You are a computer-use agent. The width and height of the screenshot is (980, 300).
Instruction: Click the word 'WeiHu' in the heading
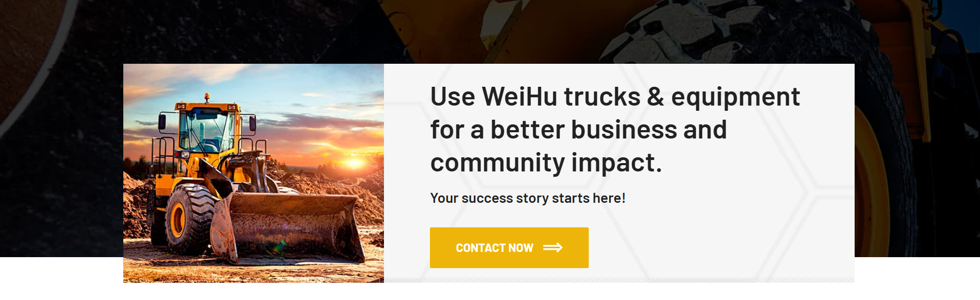[x=520, y=97]
